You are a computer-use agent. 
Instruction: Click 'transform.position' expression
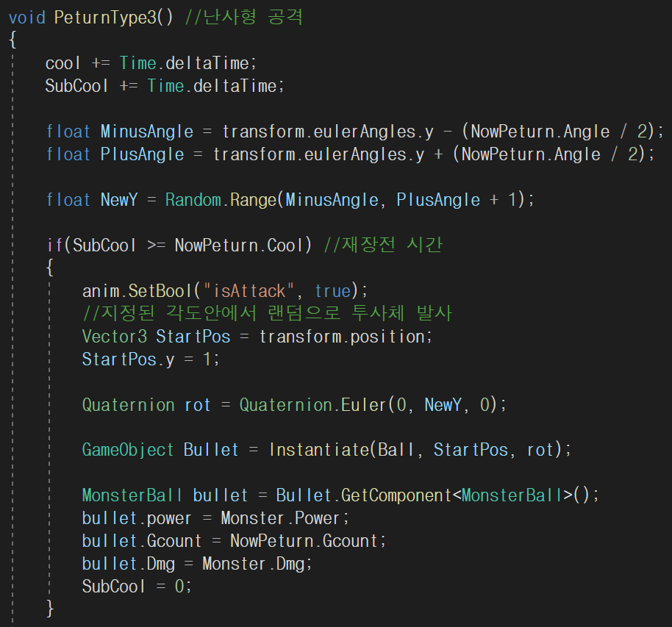click(x=342, y=337)
